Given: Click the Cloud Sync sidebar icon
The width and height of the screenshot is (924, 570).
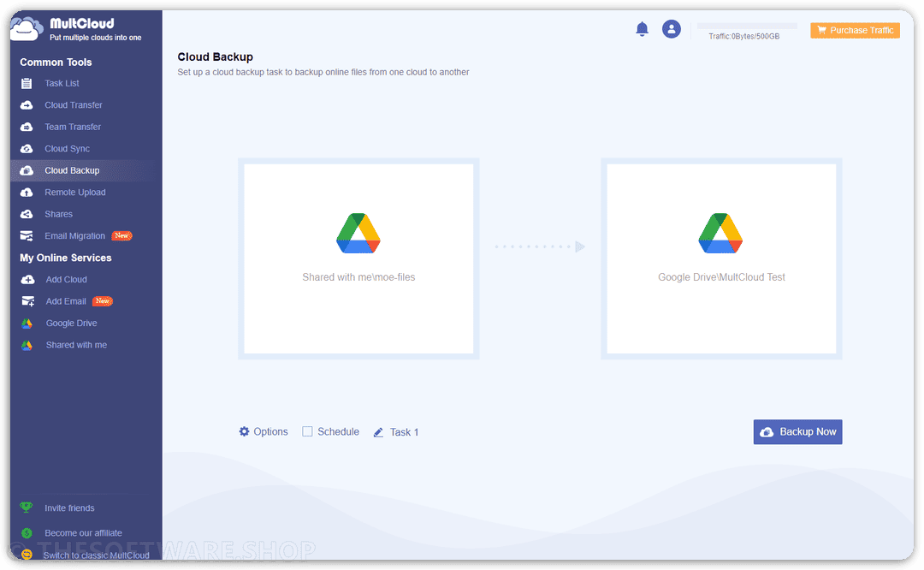Looking at the screenshot, I should (x=27, y=149).
